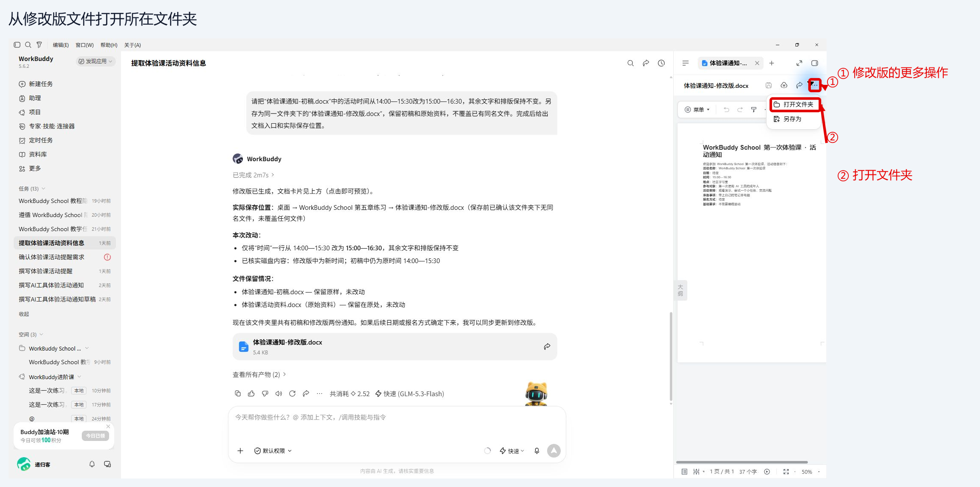Click the 今日已领 button
The width and height of the screenshot is (980, 487).
pos(95,436)
